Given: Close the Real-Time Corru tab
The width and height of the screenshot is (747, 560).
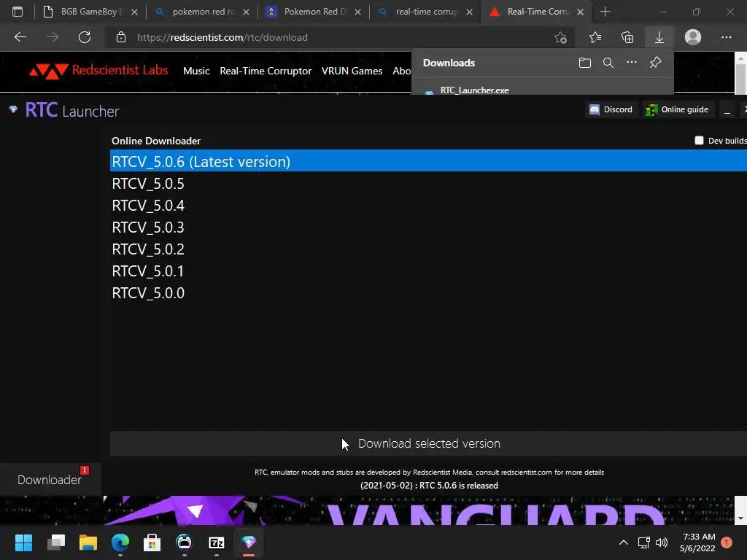Looking at the screenshot, I should click(580, 12).
